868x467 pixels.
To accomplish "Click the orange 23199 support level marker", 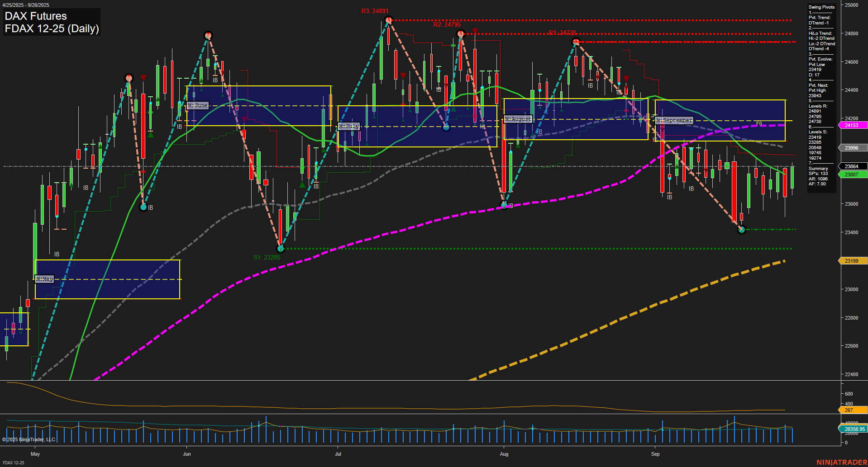I will pyautogui.click(x=853, y=260).
